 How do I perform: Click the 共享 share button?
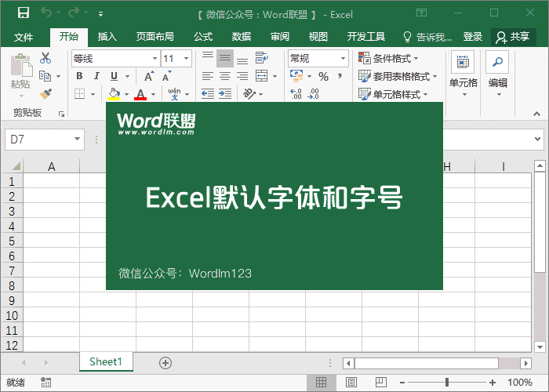514,37
